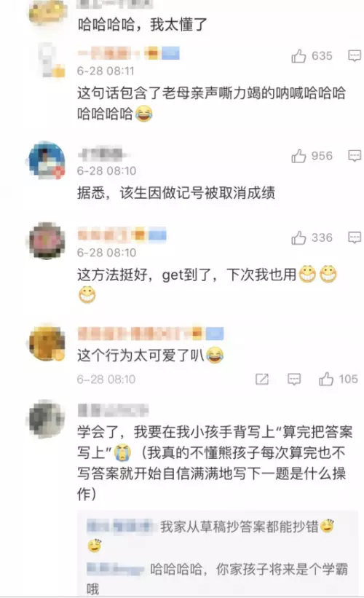Open comment bubble beside 105 likes
This screenshot has width=364, height=598.
[294, 379]
